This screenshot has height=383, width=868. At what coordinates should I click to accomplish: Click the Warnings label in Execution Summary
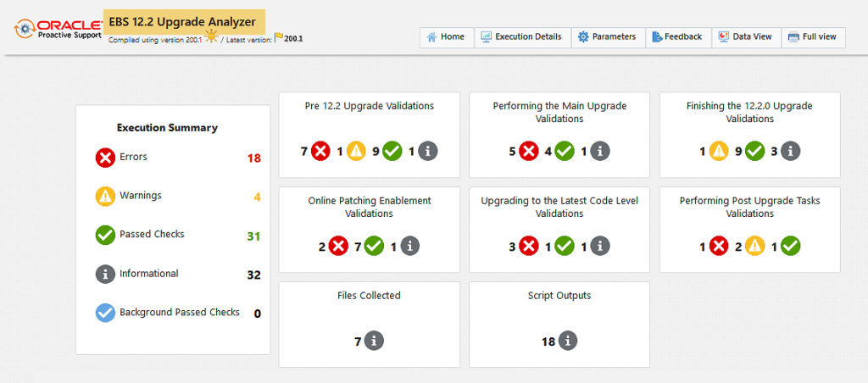[x=141, y=196]
